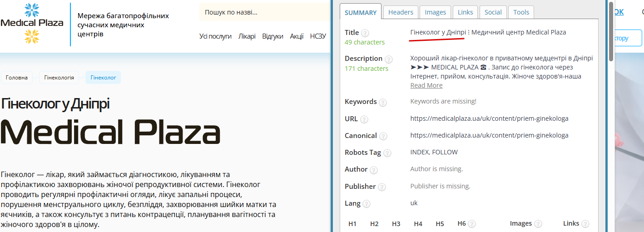
Task: Open the SUMMARY tab
Action: [361, 12]
